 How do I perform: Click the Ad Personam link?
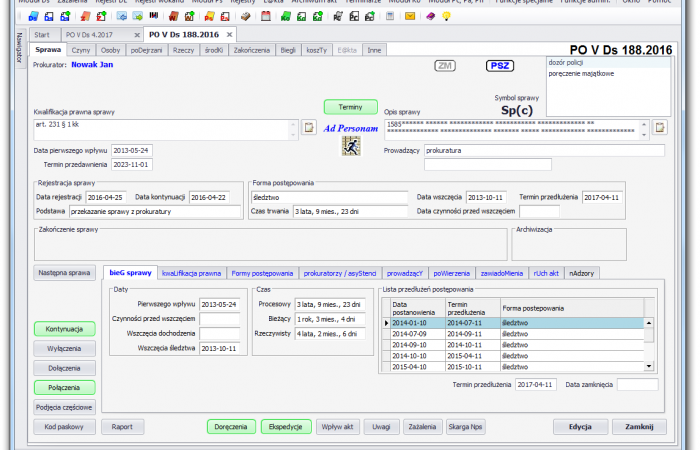(350, 129)
